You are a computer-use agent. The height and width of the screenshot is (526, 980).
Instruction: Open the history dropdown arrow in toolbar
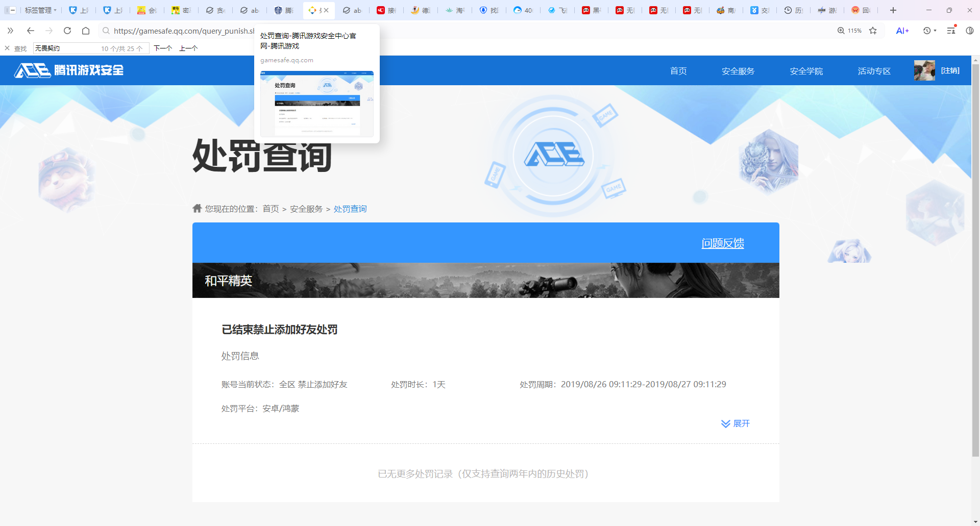(x=935, y=31)
